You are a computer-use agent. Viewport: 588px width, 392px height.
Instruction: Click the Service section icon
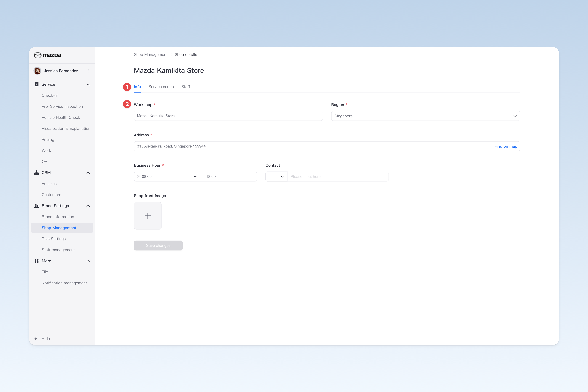pos(36,84)
